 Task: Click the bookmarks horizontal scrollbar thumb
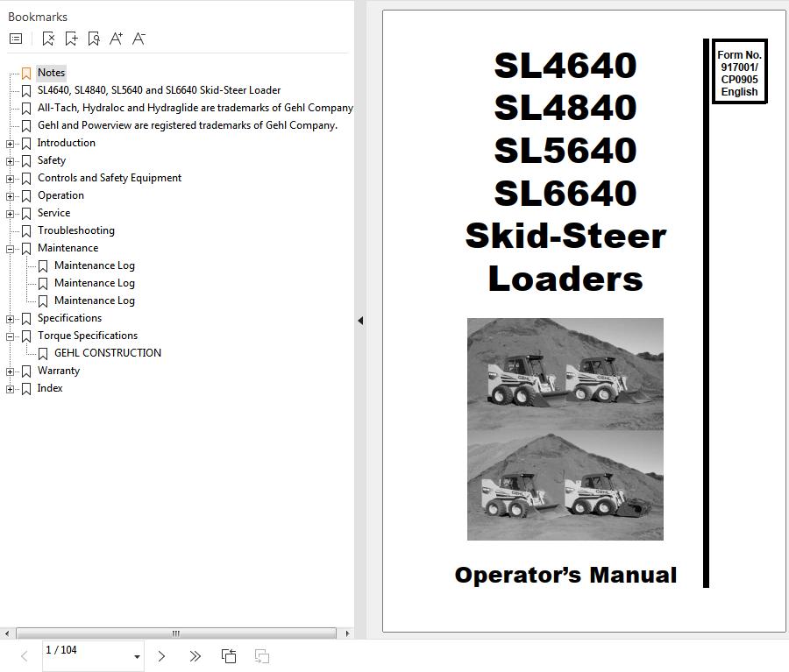click(176, 633)
